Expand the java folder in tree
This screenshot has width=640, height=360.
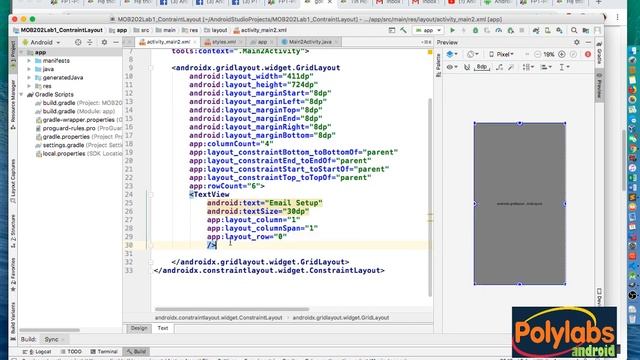[x=29, y=69]
